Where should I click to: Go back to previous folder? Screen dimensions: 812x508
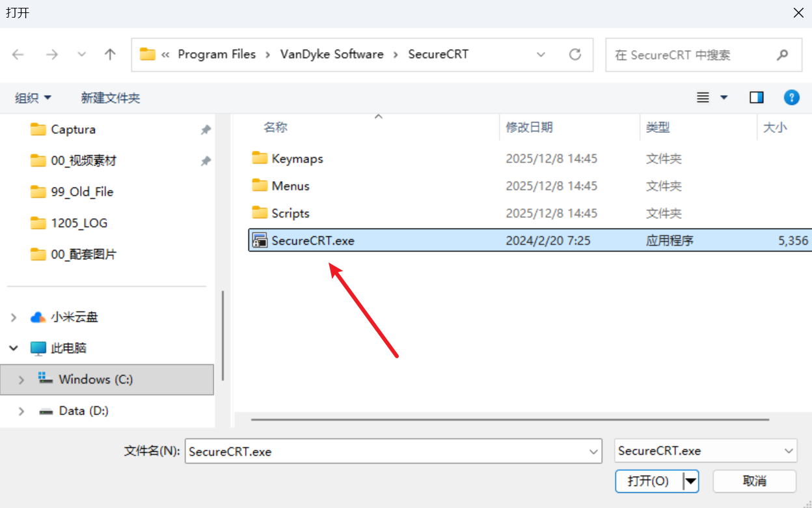pos(18,55)
